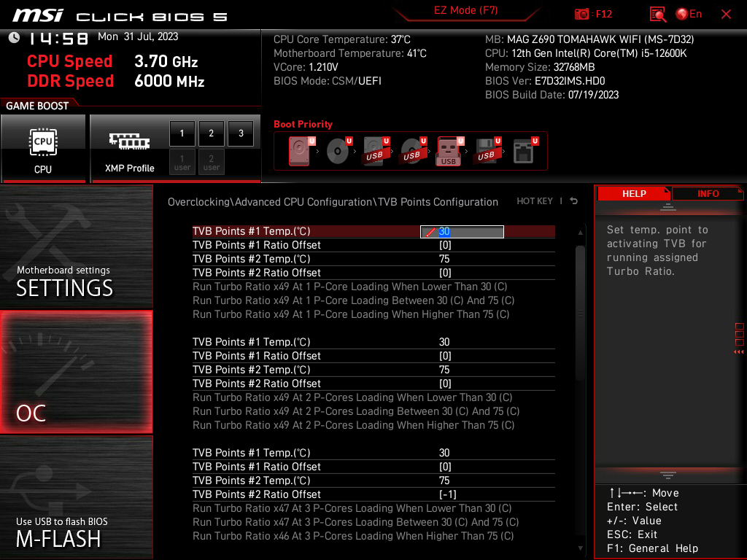Select the USB floppy boot icon
747x560 pixels.
tap(487, 151)
